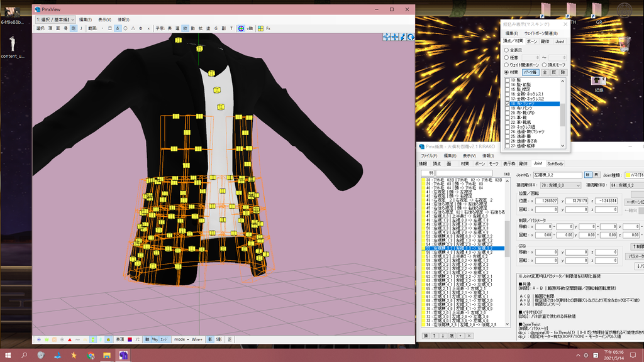Check material 13 checkbox in mask list

tap(508, 80)
